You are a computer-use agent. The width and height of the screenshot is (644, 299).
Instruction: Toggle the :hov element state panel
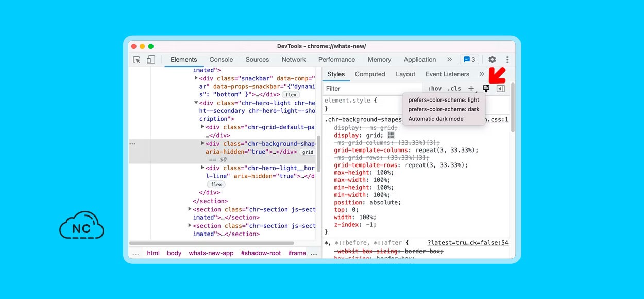click(435, 89)
